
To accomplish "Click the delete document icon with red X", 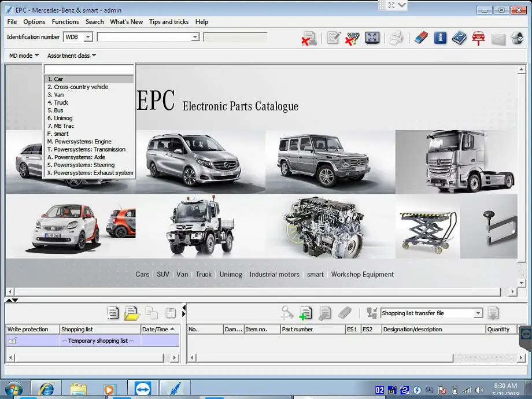I will pyautogui.click(x=309, y=38).
